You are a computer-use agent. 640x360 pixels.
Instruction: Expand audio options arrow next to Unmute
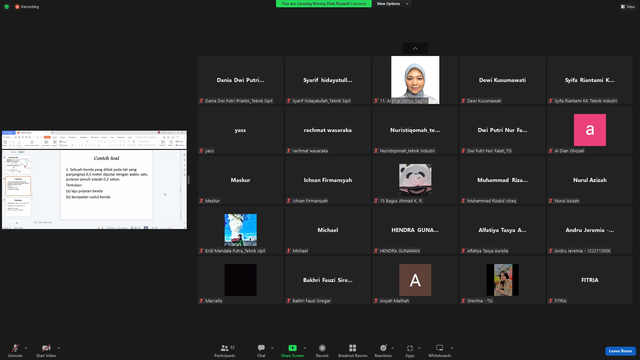tap(26, 348)
